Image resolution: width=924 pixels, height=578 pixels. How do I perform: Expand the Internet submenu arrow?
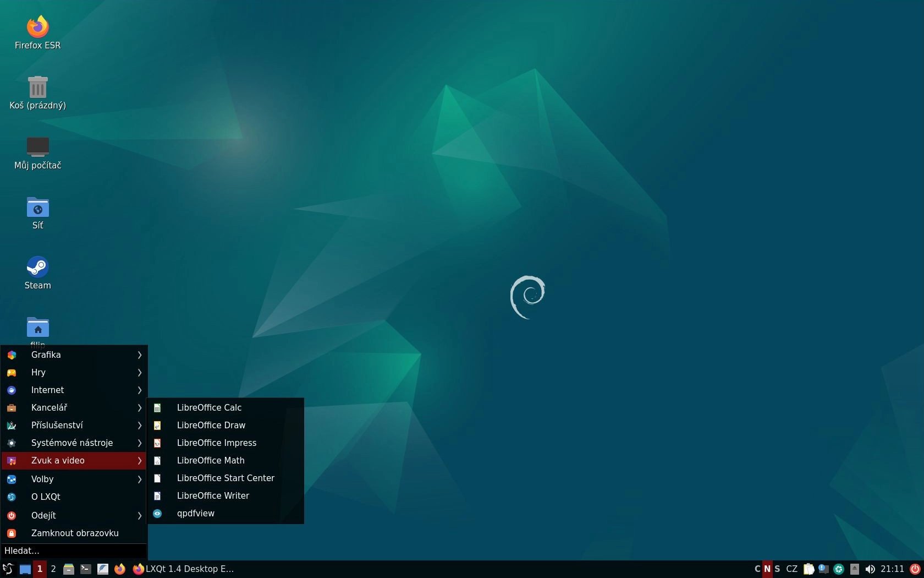coord(140,390)
